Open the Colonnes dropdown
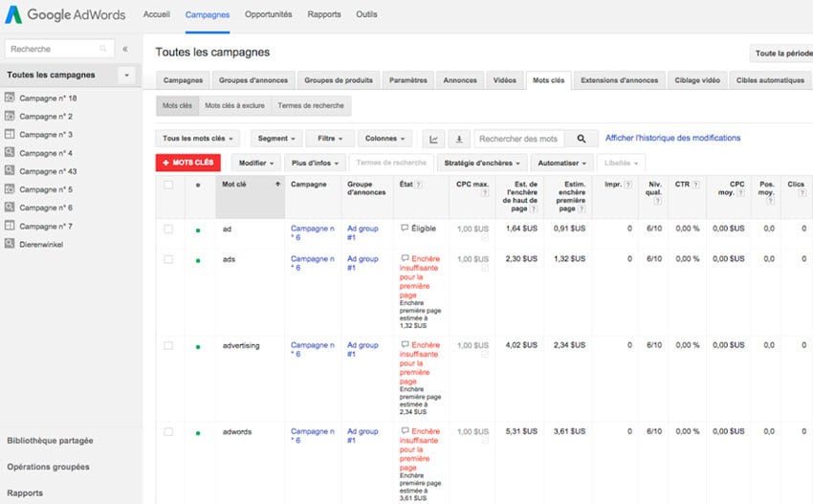This screenshot has height=504, width=813. [385, 139]
